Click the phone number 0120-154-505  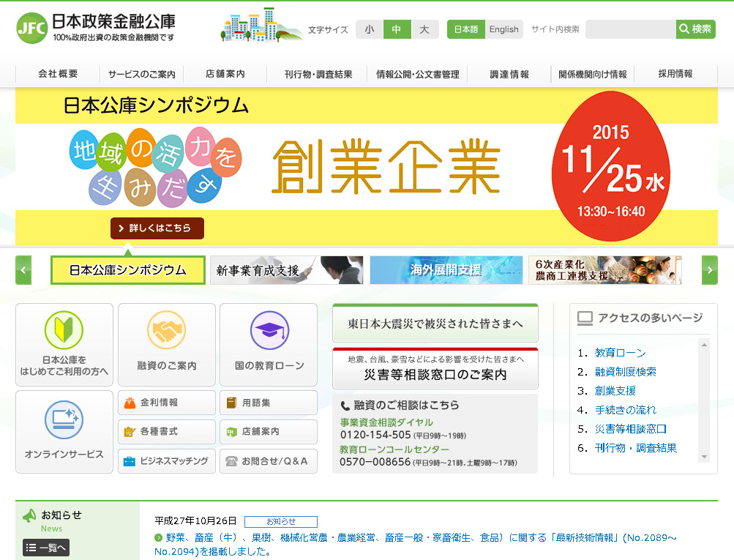point(375,435)
